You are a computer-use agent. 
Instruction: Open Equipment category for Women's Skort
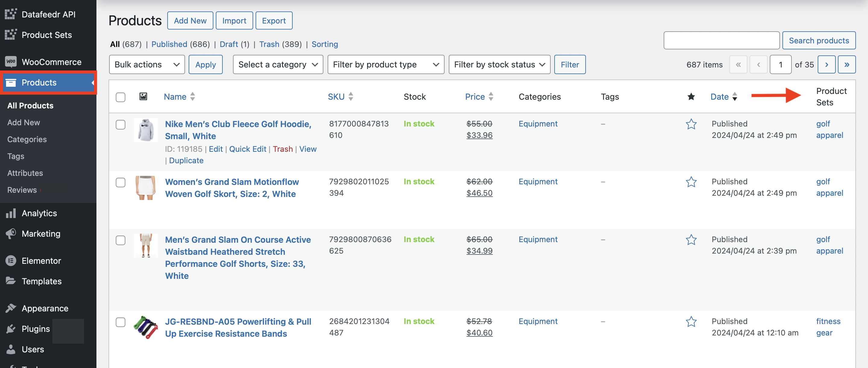tap(538, 182)
